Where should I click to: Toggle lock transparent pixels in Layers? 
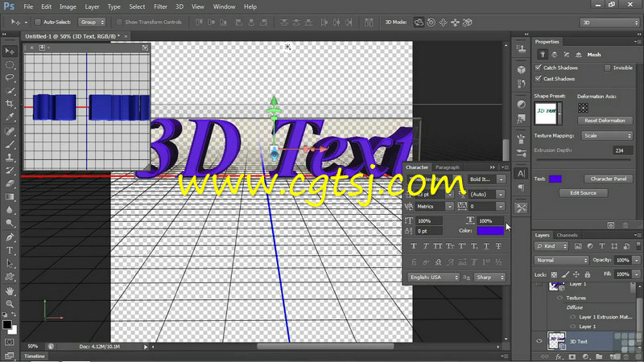(x=554, y=274)
